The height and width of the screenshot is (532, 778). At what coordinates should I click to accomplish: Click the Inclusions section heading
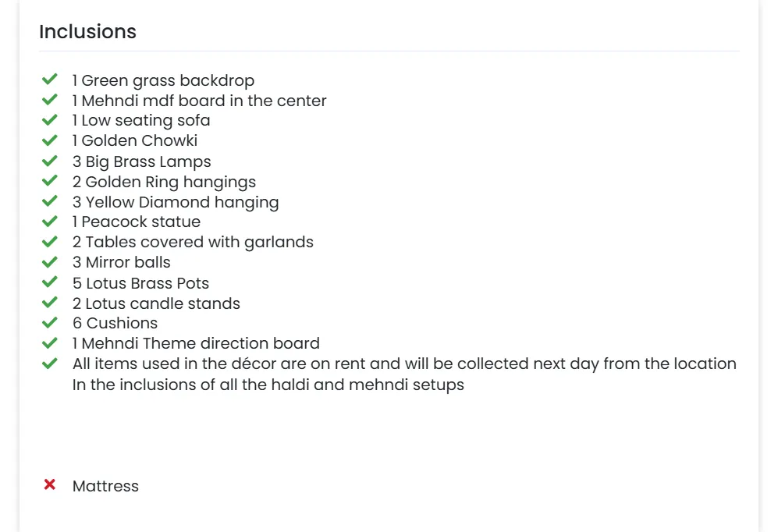(87, 32)
